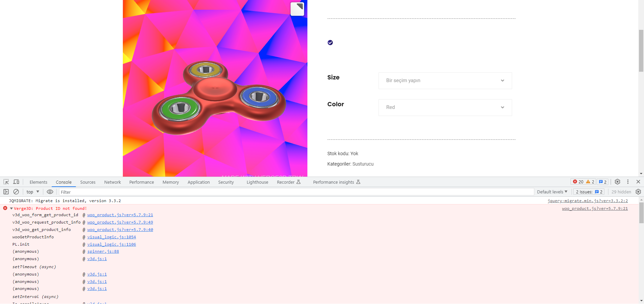Open woo_product.js:49 stack trace link
The height and width of the screenshot is (304, 644).
[x=120, y=222]
